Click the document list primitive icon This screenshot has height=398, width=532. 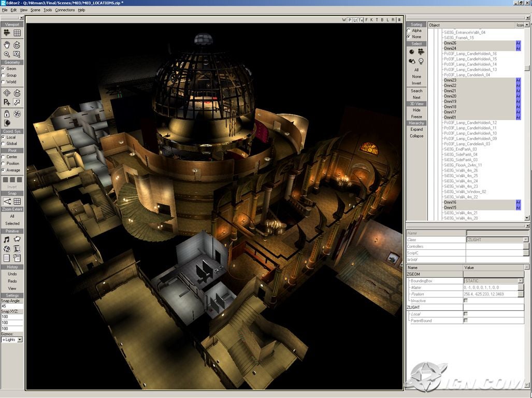coord(7,258)
